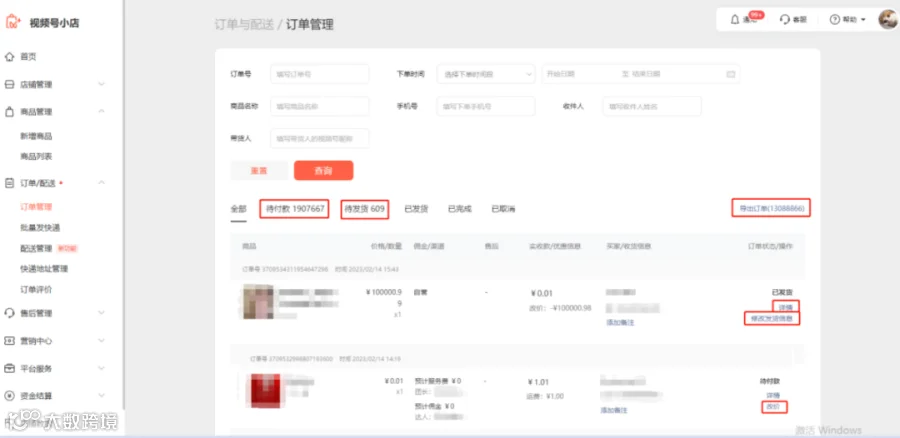The image size is (900, 438).
Task: Click the ¥100000.99 price text
Action: point(384,298)
